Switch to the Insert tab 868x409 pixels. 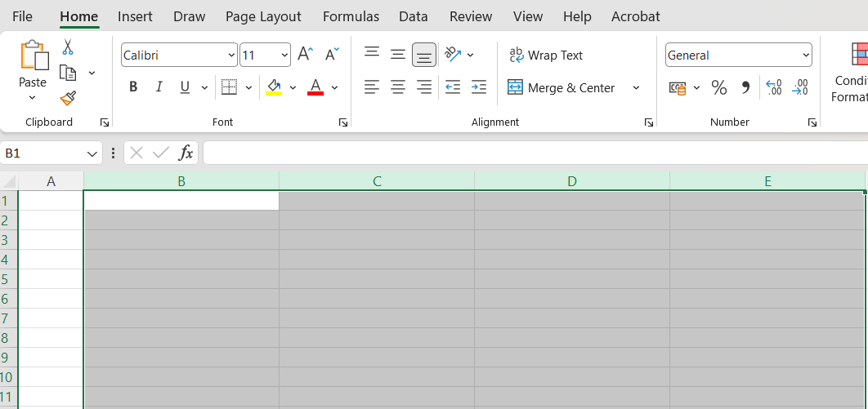point(135,16)
